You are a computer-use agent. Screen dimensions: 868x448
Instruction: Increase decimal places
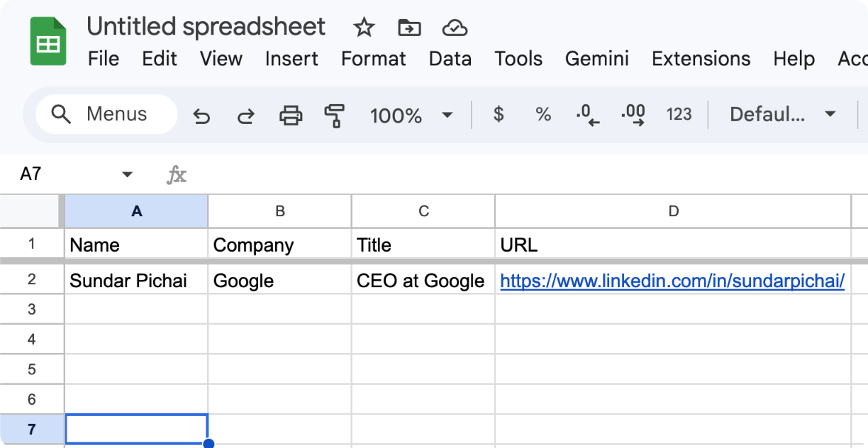[633, 114]
